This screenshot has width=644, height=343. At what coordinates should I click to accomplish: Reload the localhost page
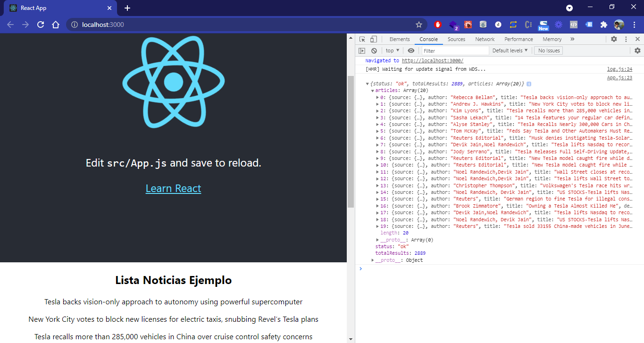(41, 25)
